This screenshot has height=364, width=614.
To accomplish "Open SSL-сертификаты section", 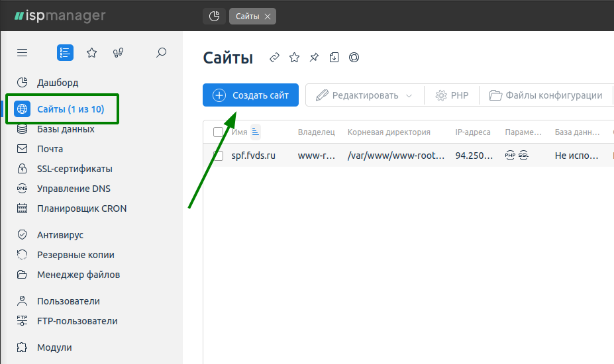I will point(74,169).
